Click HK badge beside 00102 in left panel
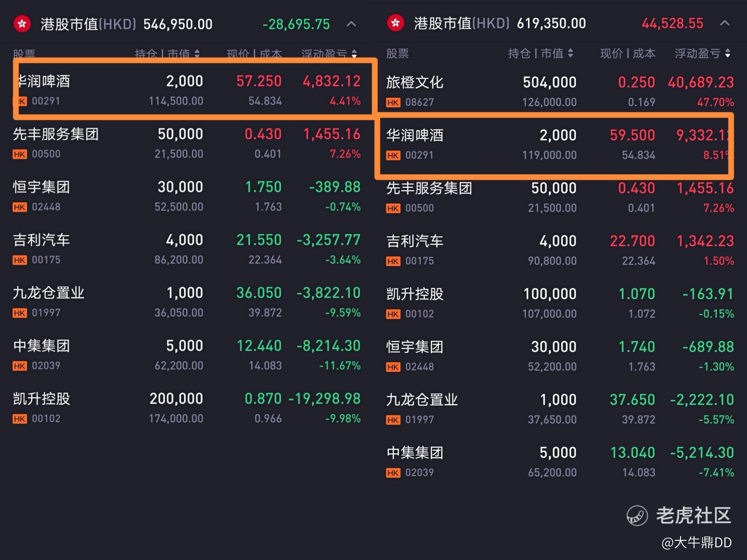 coord(20,419)
